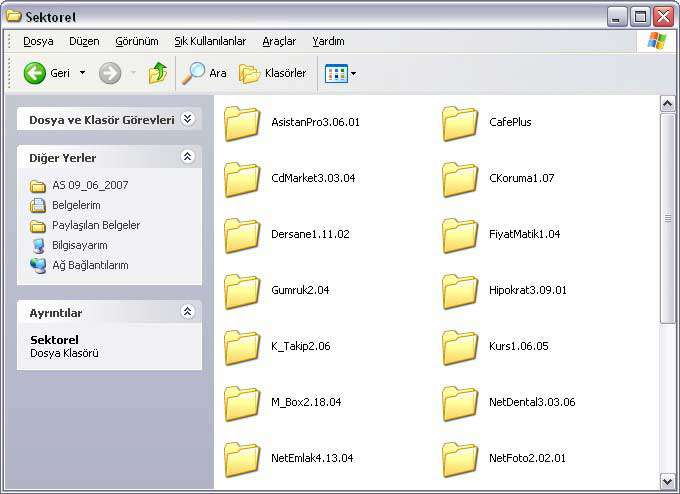
Task: Click the vertical scrollbar thumb
Action: (x=667, y=218)
